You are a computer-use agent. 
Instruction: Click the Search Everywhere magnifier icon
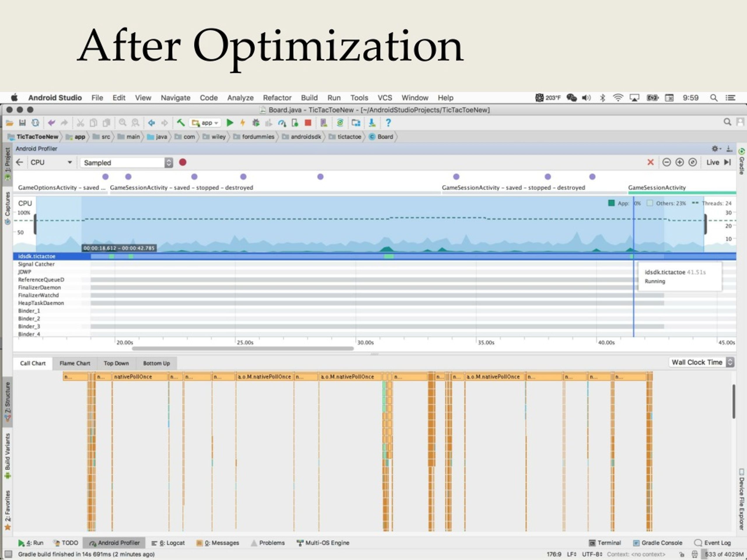727,122
